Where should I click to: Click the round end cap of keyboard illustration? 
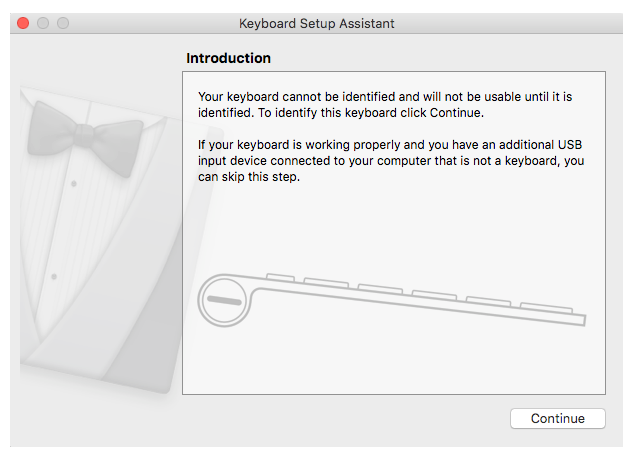coord(221,300)
